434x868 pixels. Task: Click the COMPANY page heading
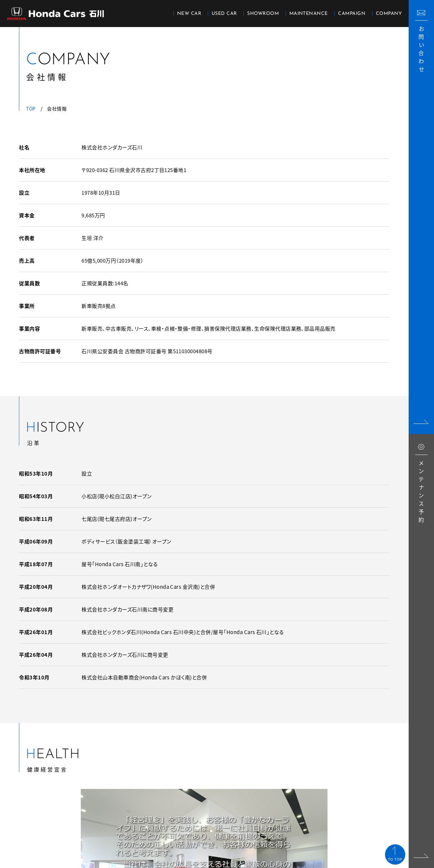click(x=68, y=58)
